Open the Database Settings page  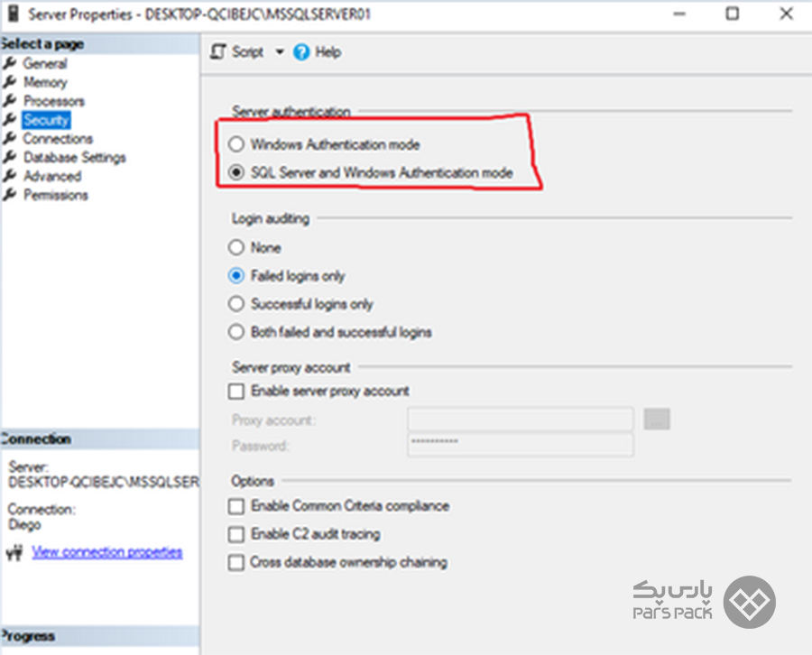tap(75, 157)
